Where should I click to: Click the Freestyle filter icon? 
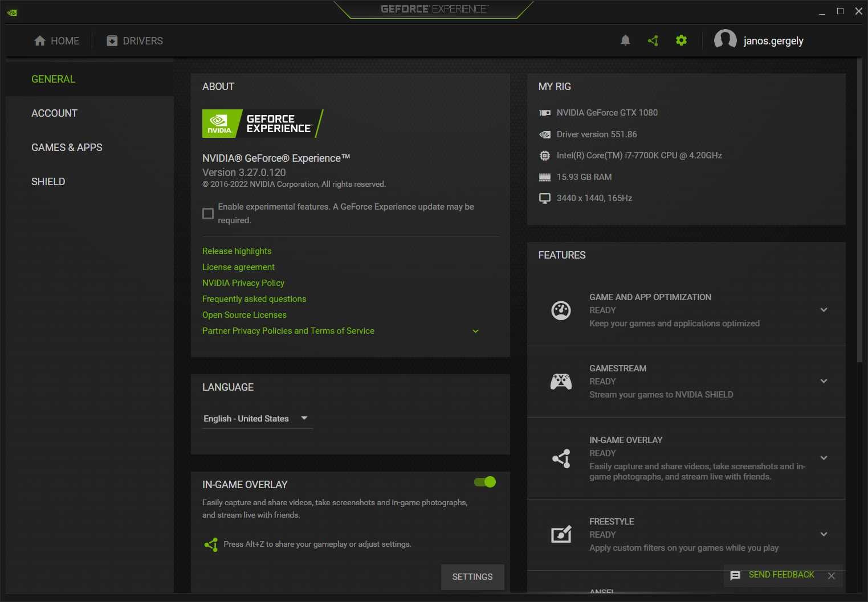pyautogui.click(x=561, y=534)
